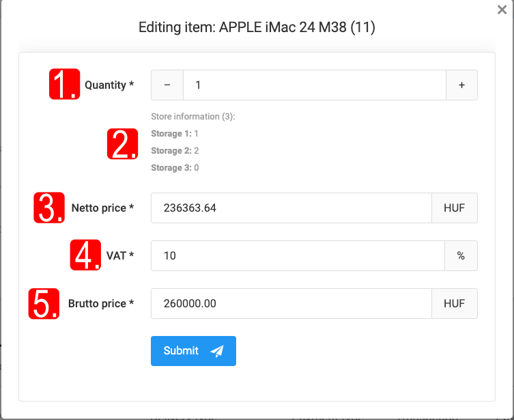Image resolution: width=514 pixels, height=420 pixels.
Task: Click the HUF suffix of Brutto price
Action: click(455, 304)
